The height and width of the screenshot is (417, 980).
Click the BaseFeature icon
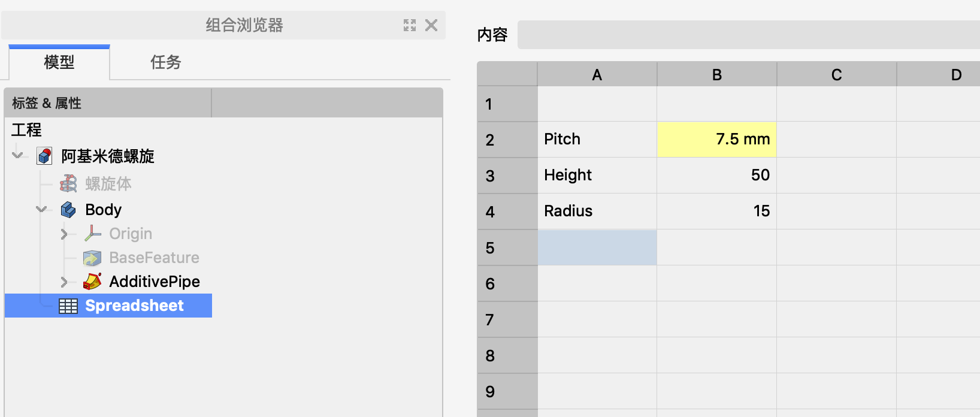tap(92, 258)
